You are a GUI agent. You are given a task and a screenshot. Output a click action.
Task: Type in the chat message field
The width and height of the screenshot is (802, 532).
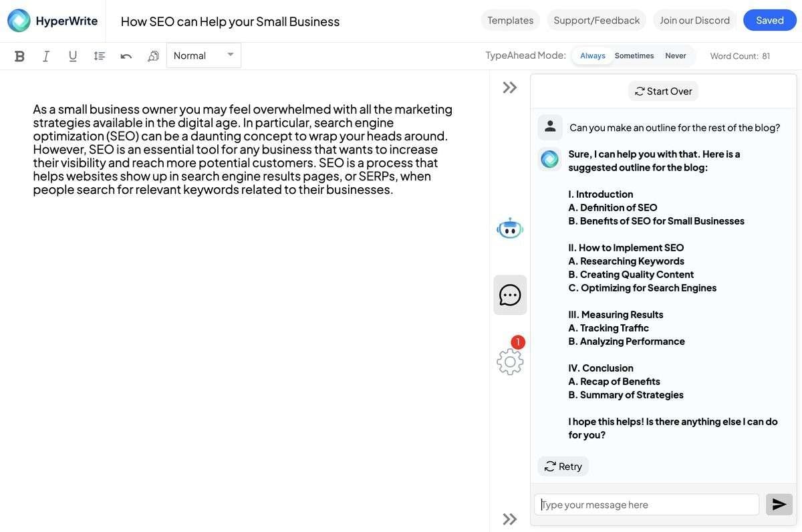click(x=646, y=505)
